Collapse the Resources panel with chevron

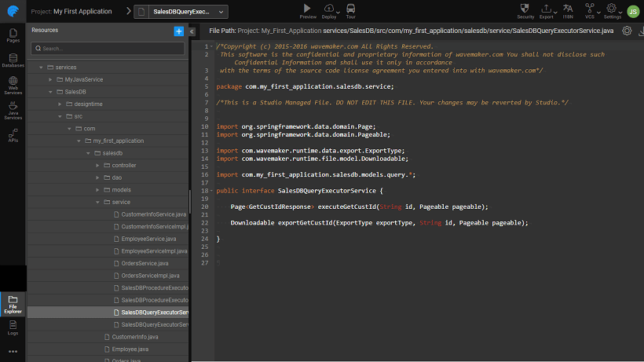point(193,31)
